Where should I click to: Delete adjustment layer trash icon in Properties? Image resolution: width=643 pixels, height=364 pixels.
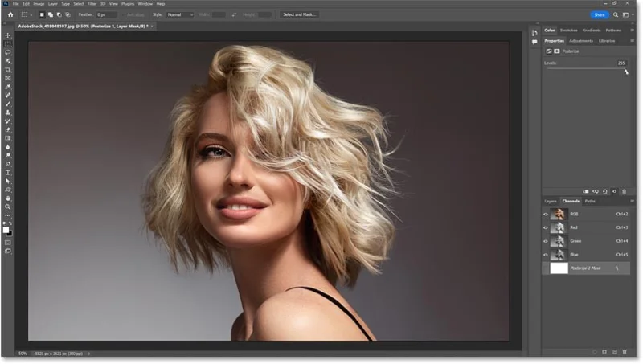[625, 191]
